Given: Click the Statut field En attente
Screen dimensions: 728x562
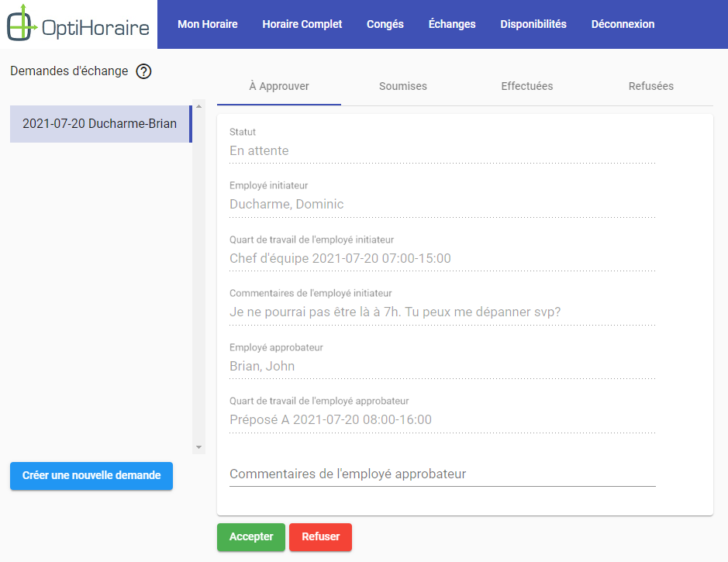Looking at the screenshot, I should click(x=443, y=151).
